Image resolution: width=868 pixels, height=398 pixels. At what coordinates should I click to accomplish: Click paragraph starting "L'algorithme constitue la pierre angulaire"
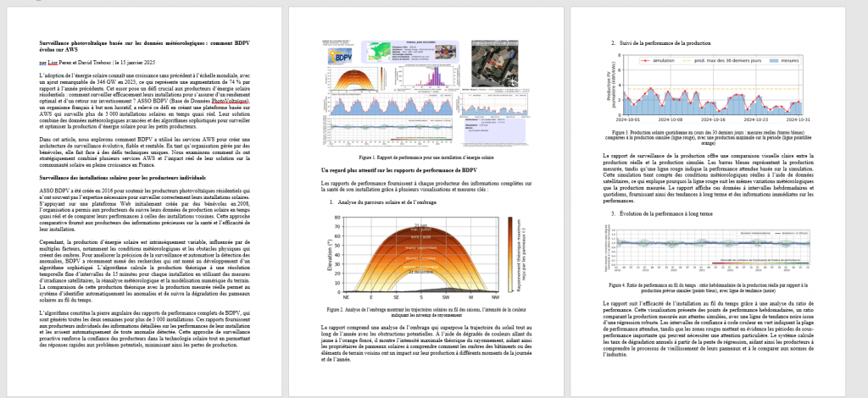pyautogui.click(x=144, y=329)
